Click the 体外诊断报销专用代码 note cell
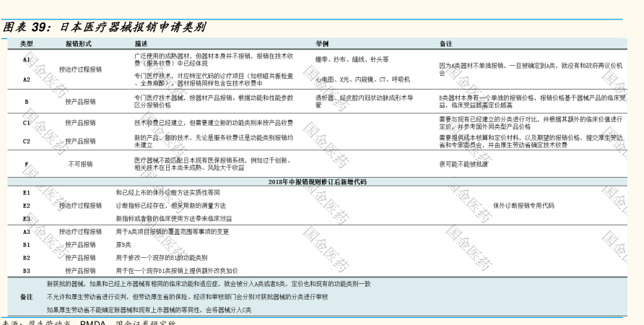 523,205
